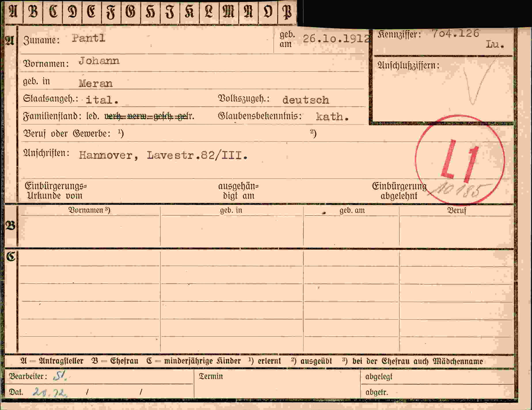
Task: Click the "Kennziffer:" label
Action: point(399,35)
